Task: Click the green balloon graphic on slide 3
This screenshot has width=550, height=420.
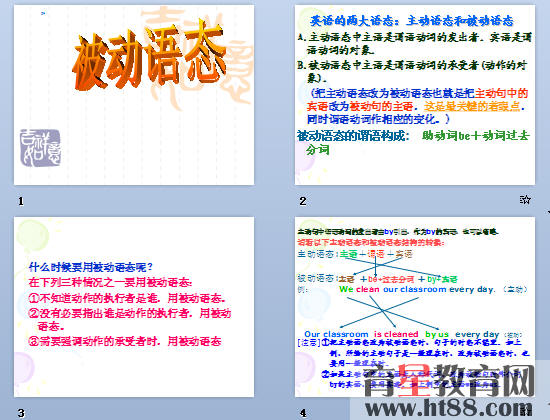Action: pyautogui.click(x=32, y=236)
